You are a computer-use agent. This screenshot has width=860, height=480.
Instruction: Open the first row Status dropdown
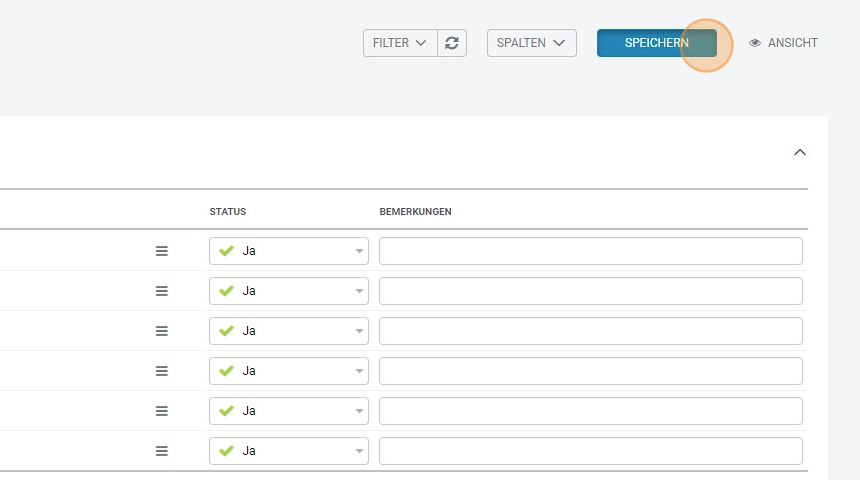click(289, 251)
